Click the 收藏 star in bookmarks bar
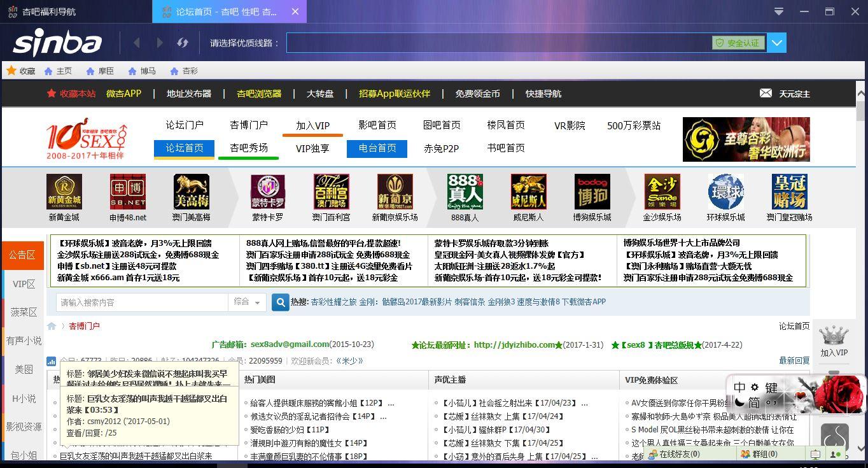The height and width of the screenshot is (468, 868). [11, 71]
